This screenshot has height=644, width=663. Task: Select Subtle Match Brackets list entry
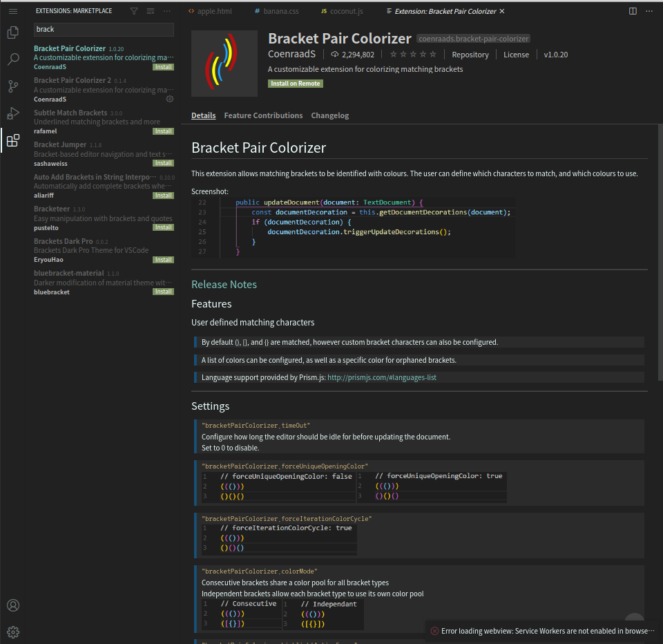pos(104,122)
